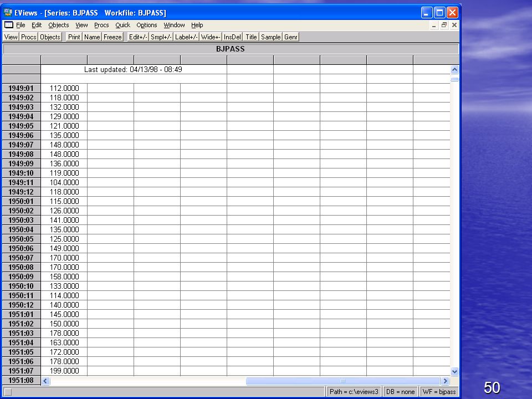Toggle wide view with Wide+- button

point(211,37)
